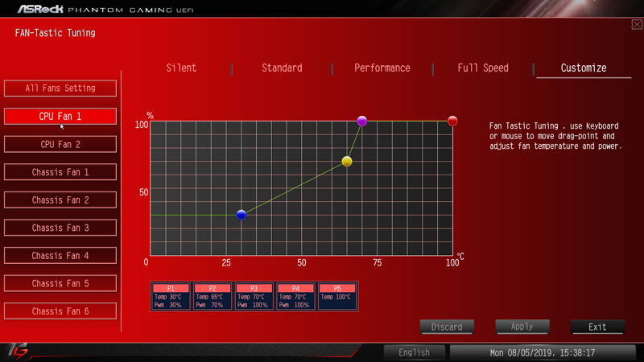
Task: Click the date and time display
Action: [542, 352]
